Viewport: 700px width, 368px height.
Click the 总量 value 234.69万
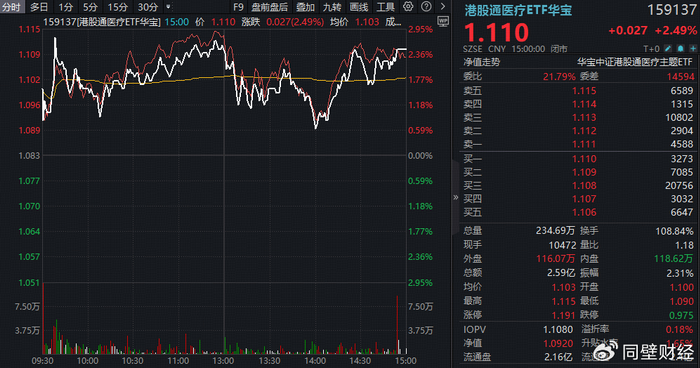(x=555, y=231)
